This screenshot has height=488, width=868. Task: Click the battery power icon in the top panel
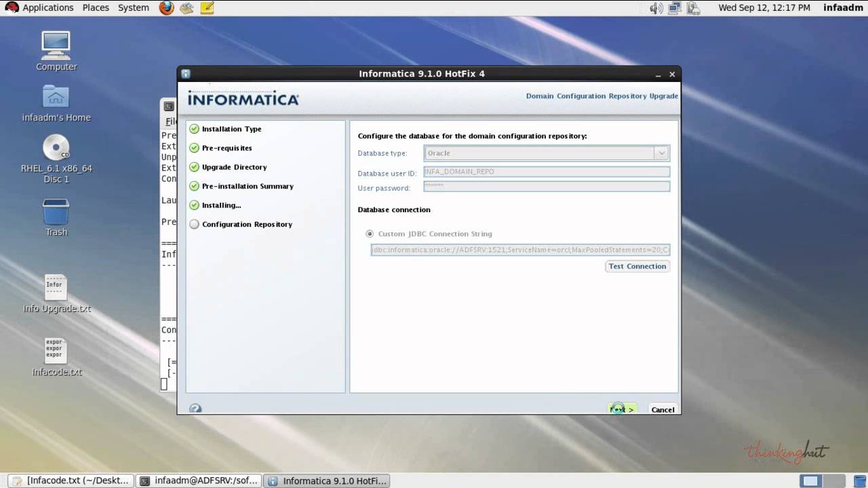click(693, 8)
